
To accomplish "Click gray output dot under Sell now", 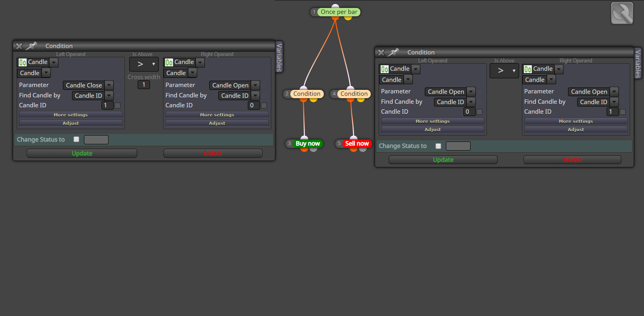I will pyautogui.click(x=363, y=149).
